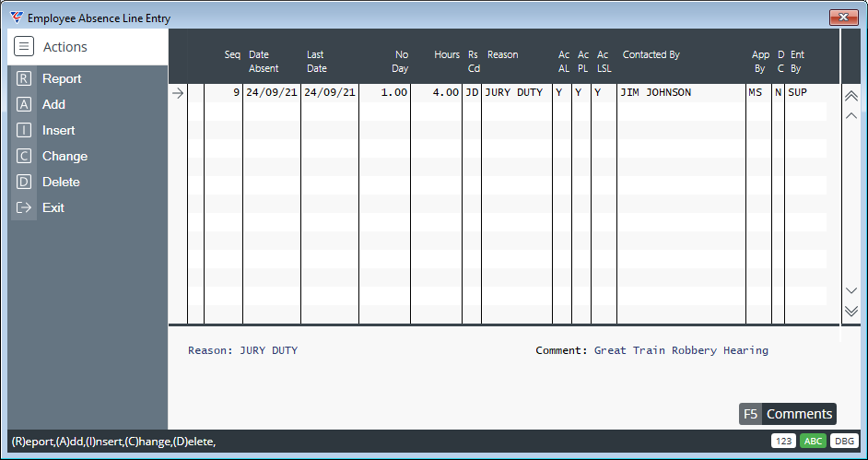Click the I key icon for Insert
The width and height of the screenshot is (868, 460).
point(24,130)
